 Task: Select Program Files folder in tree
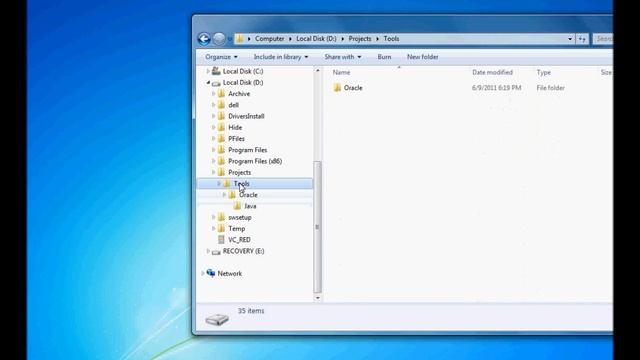pyautogui.click(x=247, y=150)
